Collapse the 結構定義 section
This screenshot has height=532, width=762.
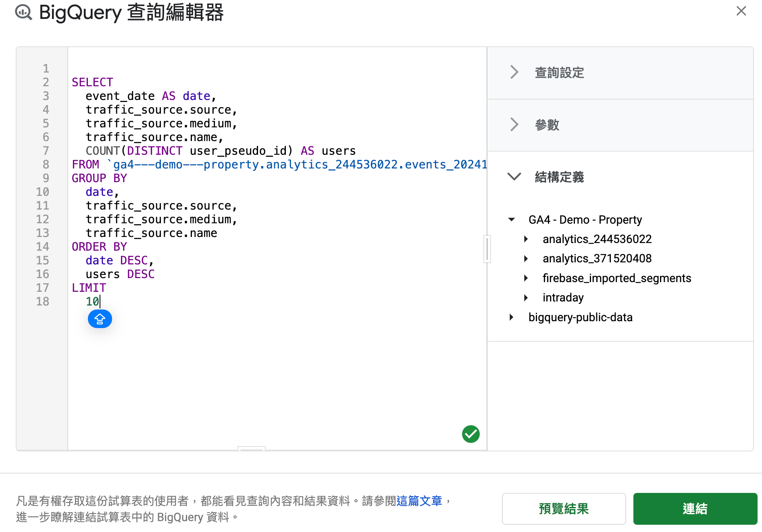pos(514,177)
